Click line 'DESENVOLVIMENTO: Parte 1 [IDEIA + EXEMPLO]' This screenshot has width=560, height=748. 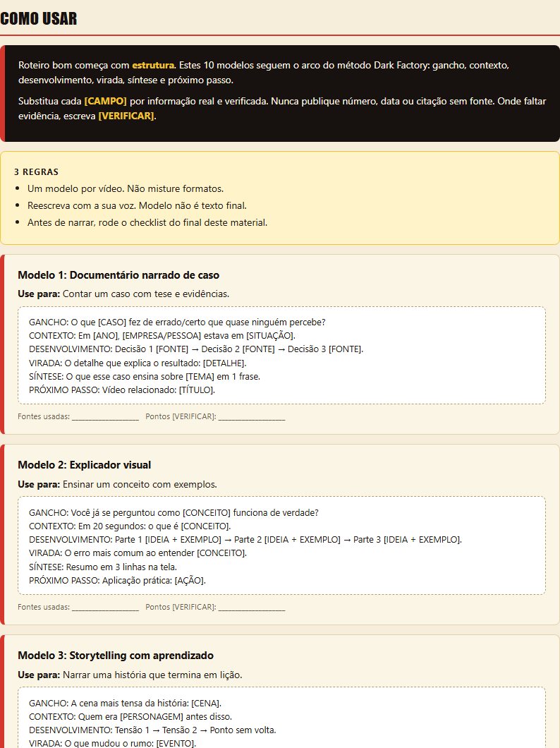[245, 540]
